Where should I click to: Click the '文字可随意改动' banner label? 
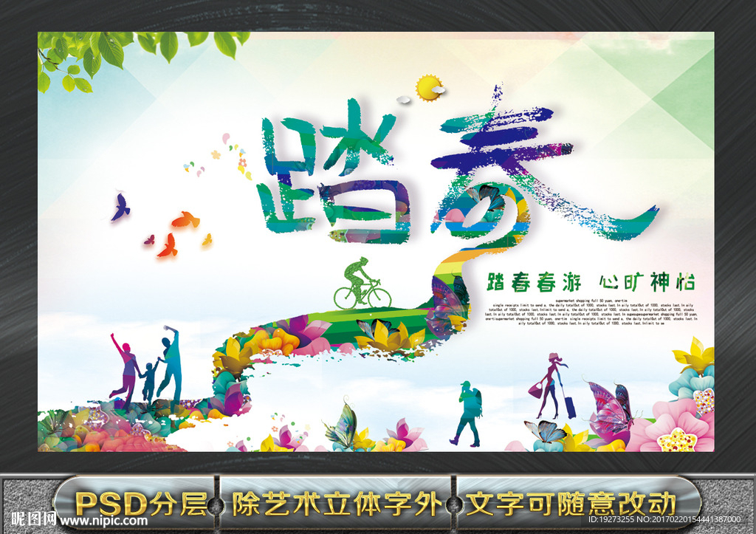(571, 504)
